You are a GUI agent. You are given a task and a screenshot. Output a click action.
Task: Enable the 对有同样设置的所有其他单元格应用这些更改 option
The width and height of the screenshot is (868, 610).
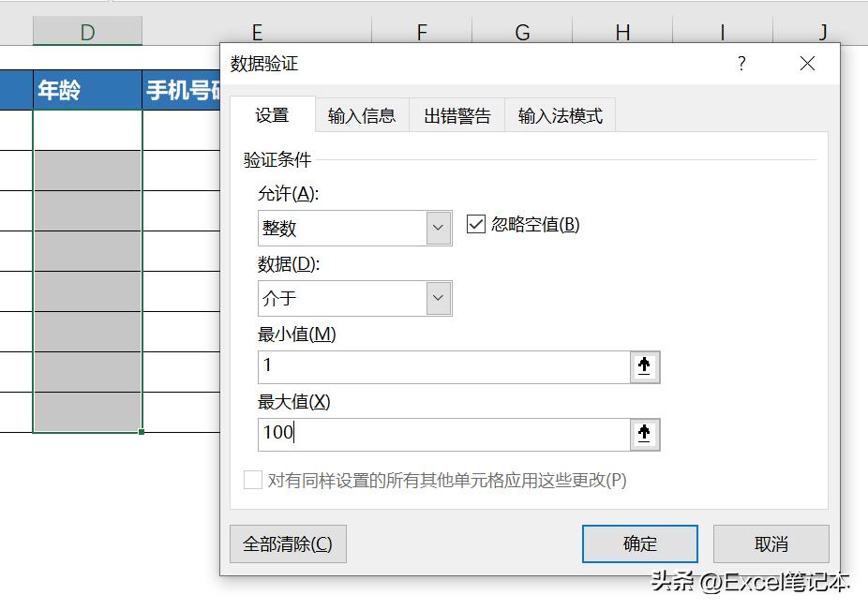coord(252,480)
